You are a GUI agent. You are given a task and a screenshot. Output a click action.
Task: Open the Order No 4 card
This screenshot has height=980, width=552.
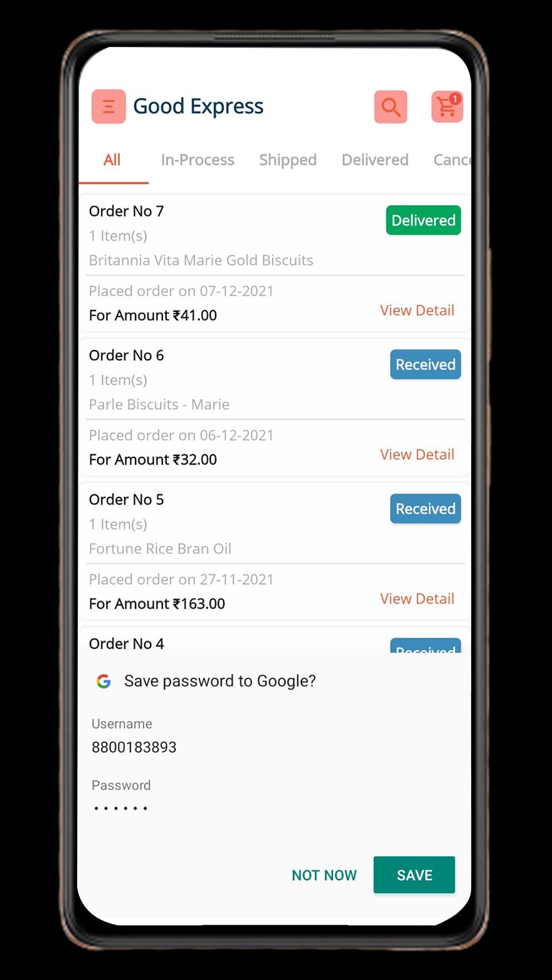pyautogui.click(x=275, y=641)
